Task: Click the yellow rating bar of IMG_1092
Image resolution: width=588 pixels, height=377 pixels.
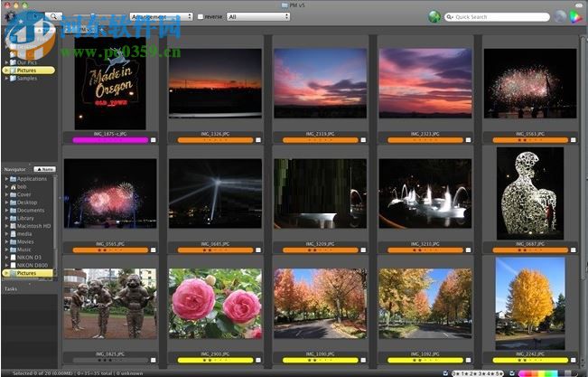Action: tap(425, 360)
